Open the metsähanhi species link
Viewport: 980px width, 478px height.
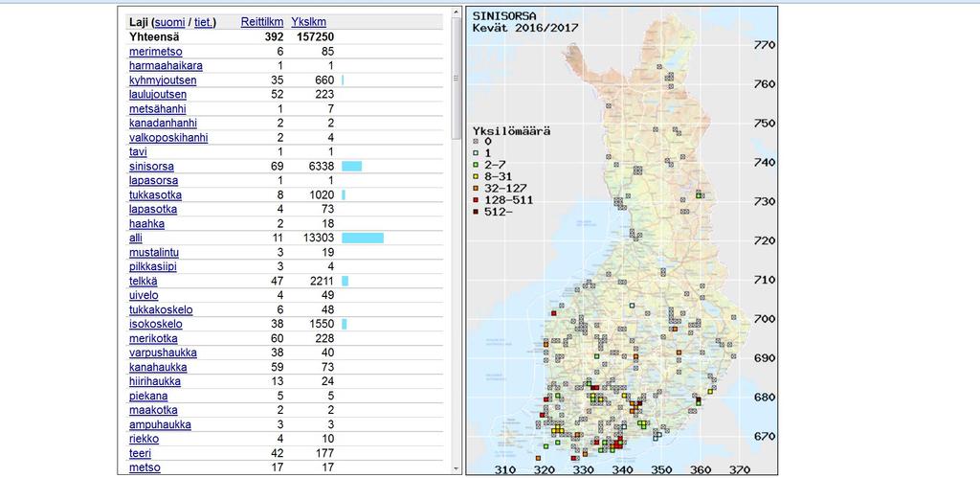point(158,109)
